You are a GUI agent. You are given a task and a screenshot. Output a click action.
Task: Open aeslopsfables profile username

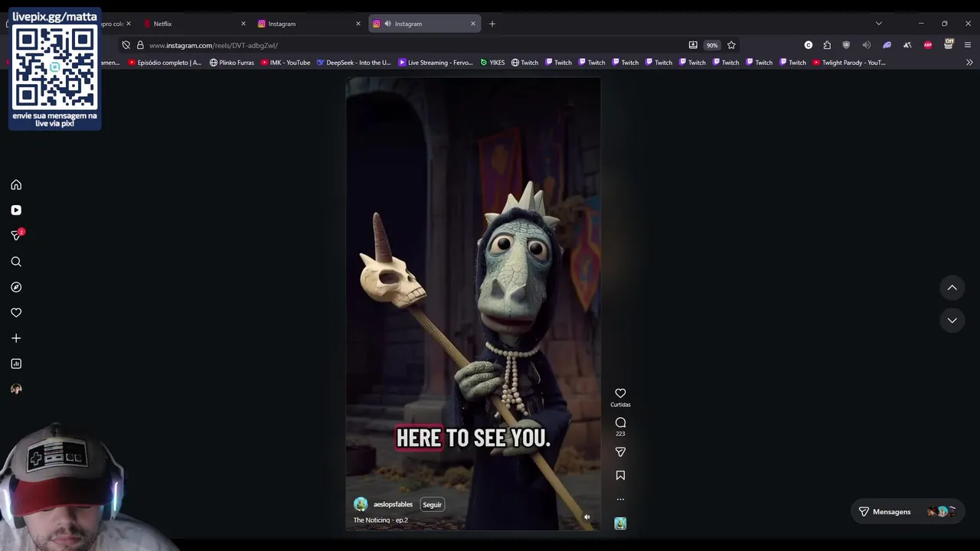(393, 504)
